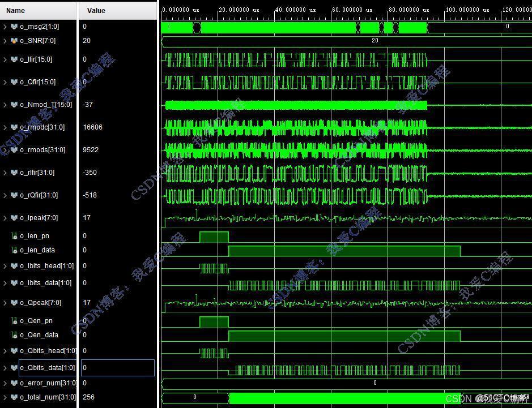Expand the o_Ipeak[7:0] signal bus
532x408 pixels.
pos(5,218)
